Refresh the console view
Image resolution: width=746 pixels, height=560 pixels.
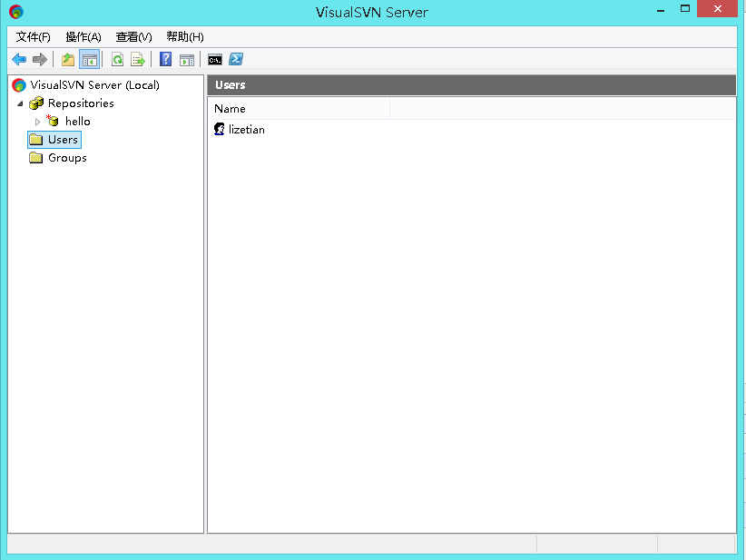click(x=117, y=59)
